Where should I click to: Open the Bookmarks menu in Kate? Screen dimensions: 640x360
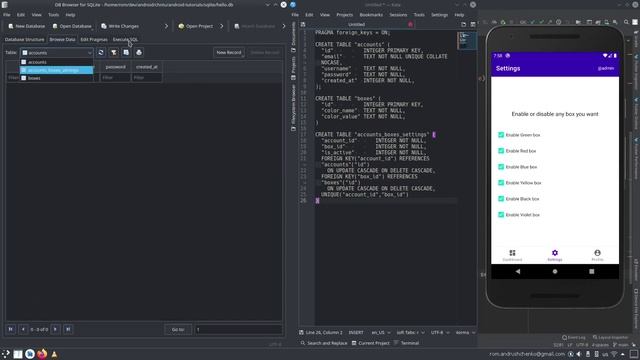pyautogui.click(x=371, y=15)
